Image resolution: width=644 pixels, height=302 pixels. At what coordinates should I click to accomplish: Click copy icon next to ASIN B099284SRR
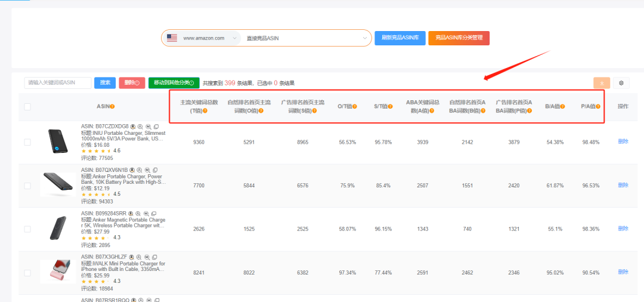(x=154, y=214)
